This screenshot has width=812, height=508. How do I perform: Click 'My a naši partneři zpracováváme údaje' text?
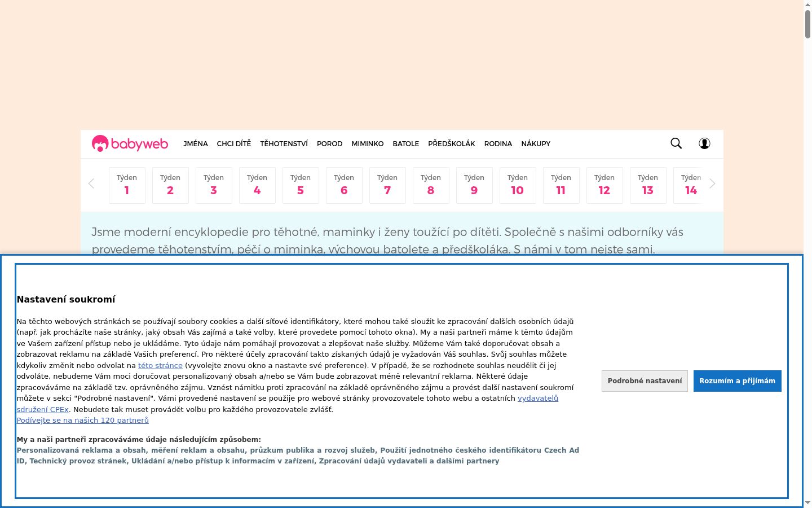[139, 440]
